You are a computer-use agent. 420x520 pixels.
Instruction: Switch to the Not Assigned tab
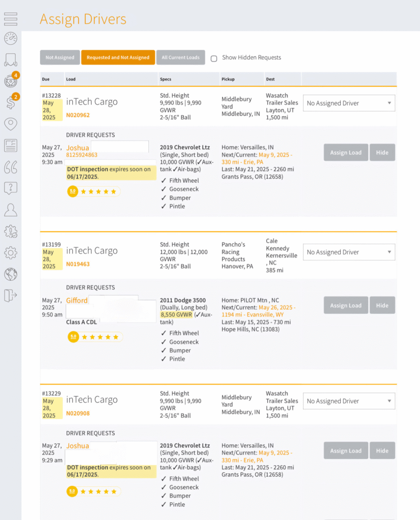point(60,57)
